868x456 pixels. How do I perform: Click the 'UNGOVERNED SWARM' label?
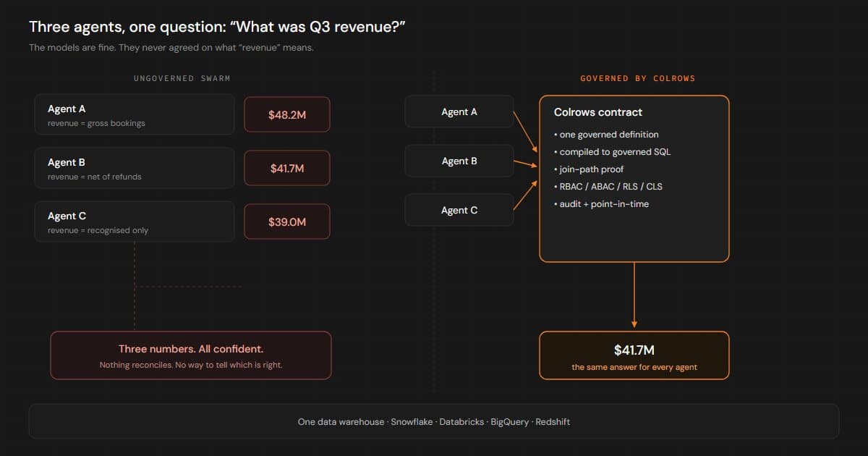(182, 78)
